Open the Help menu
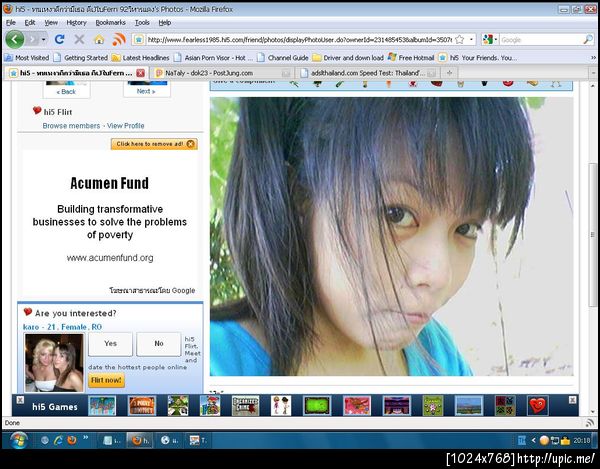This screenshot has width=600, height=469. tap(165, 23)
